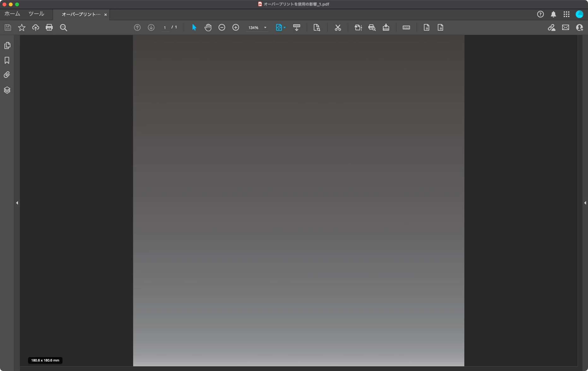This screenshot has width=588, height=371.
Task: Go to the previous page arrow
Action: click(x=137, y=28)
